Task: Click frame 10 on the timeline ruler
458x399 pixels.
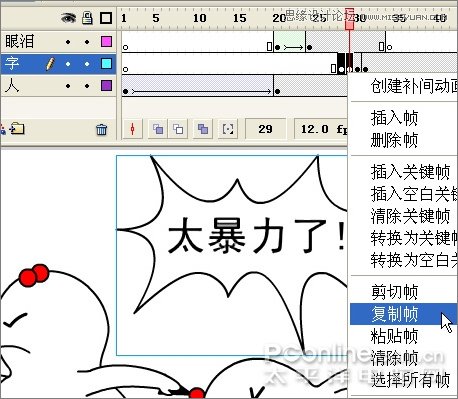Action: [x=199, y=18]
